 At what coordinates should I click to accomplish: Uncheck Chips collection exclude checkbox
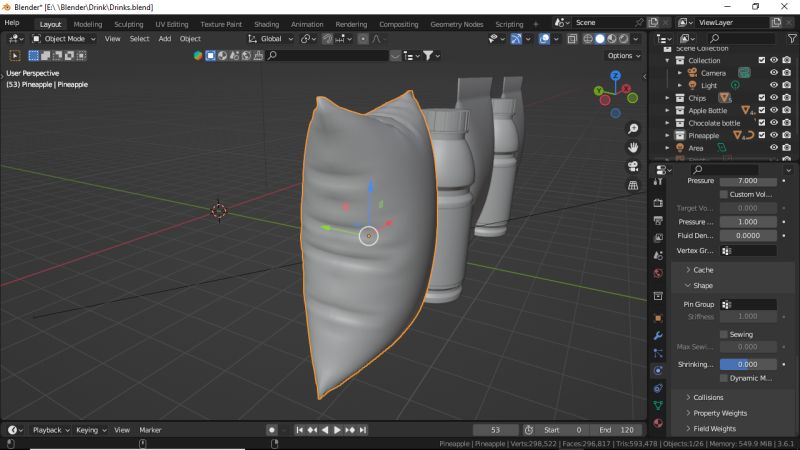[762, 97]
